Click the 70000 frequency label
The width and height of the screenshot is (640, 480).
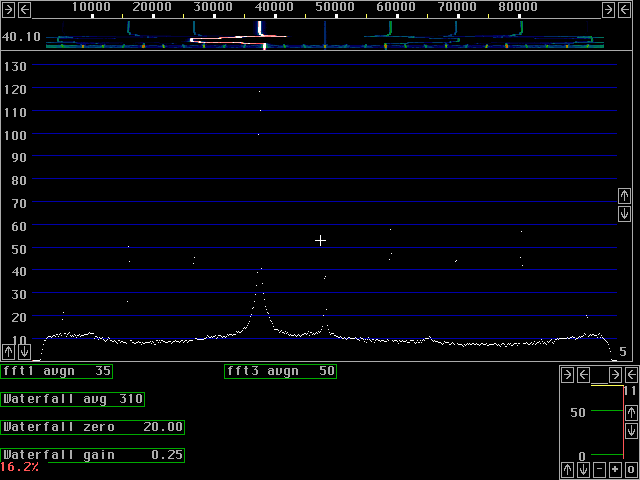click(x=457, y=7)
